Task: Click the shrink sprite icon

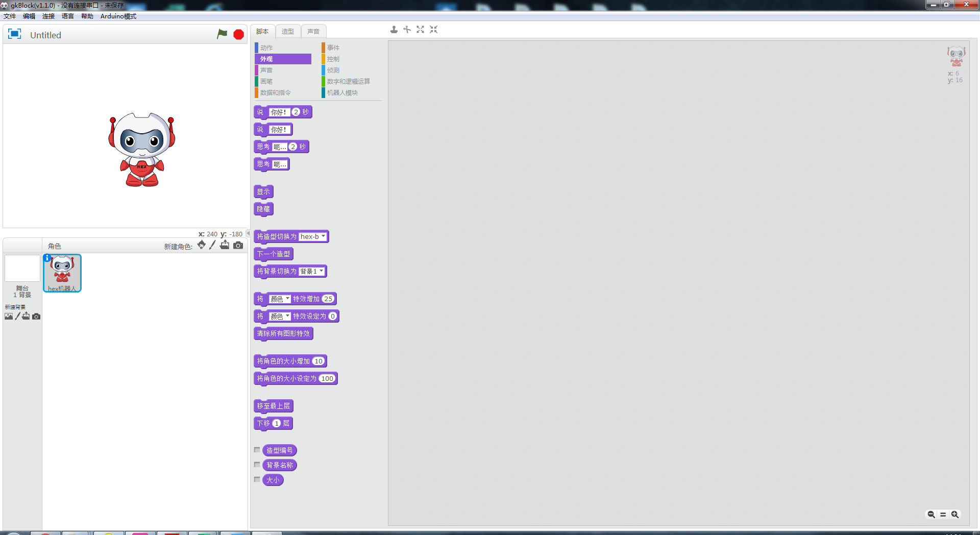Action: click(x=433, y=30)
